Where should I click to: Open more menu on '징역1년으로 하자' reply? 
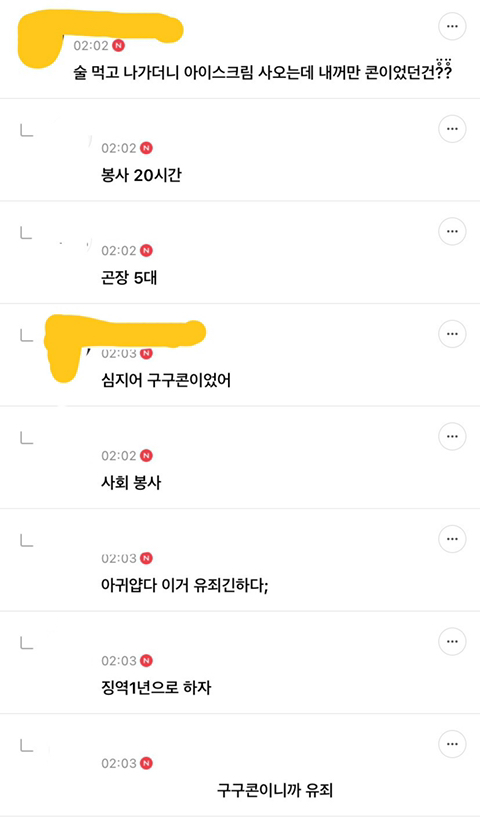[x=452, y=641]
